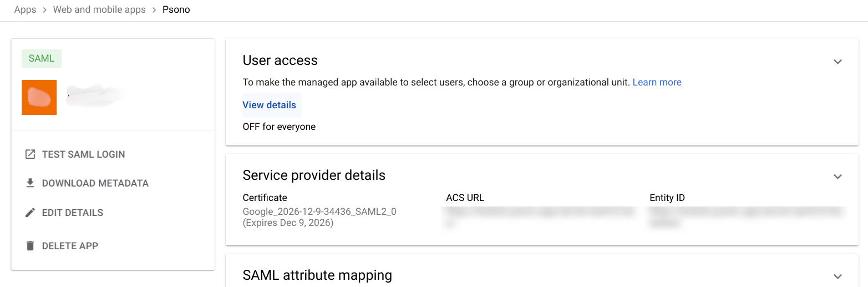Open TEST SAML LOGIN
Viewport: 868px width, 287px height.
click(84, 154)
